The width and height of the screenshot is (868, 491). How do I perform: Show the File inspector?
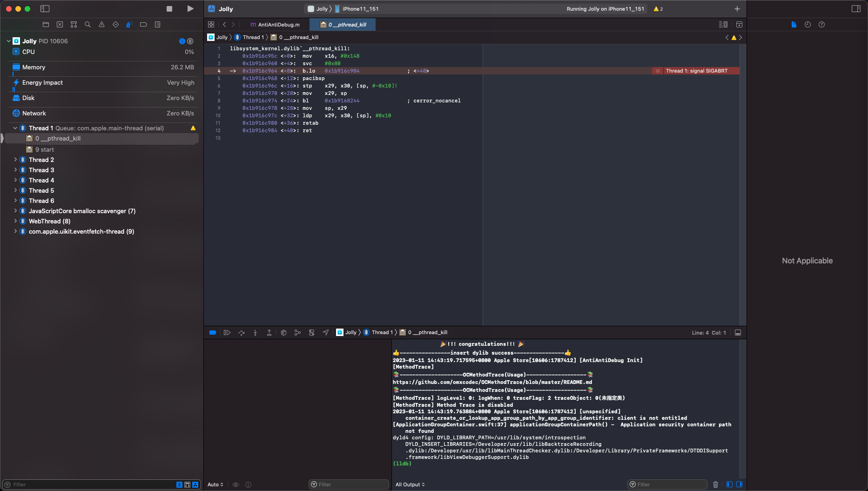[794, 25]
